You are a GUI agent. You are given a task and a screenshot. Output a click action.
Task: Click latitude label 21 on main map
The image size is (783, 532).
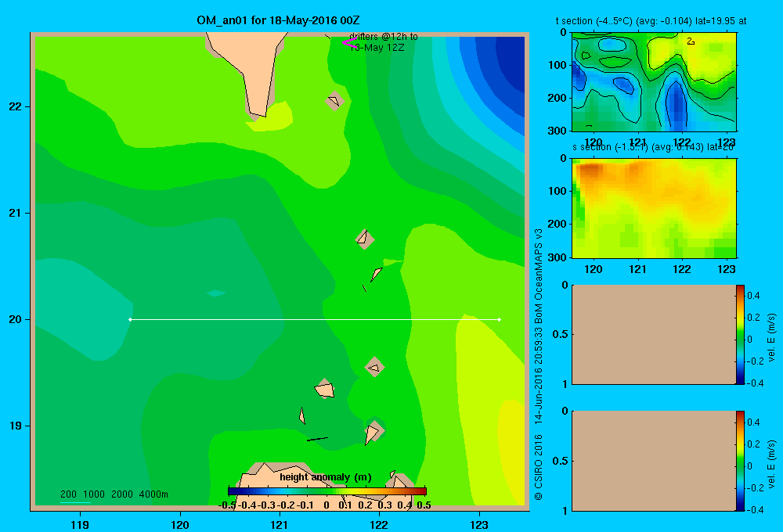click(x=15, y=213)
